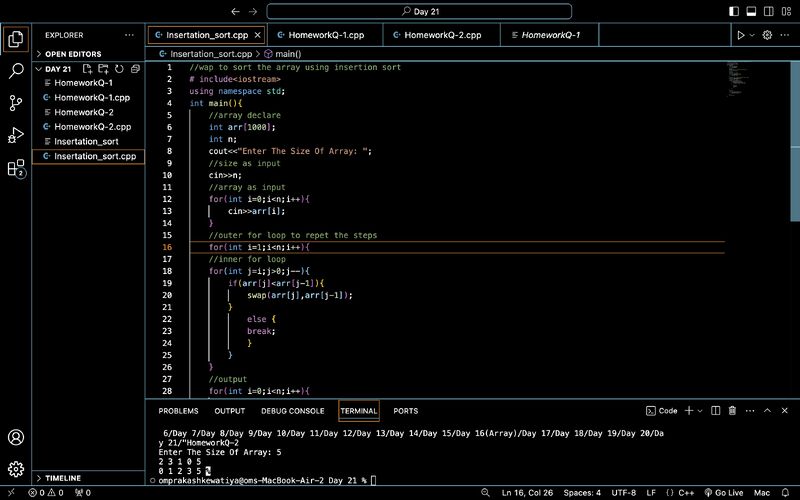This screenshot has width=800, height=500.
Task: Open the Explorer view in activity bar
Action: [x=15, y=39]
